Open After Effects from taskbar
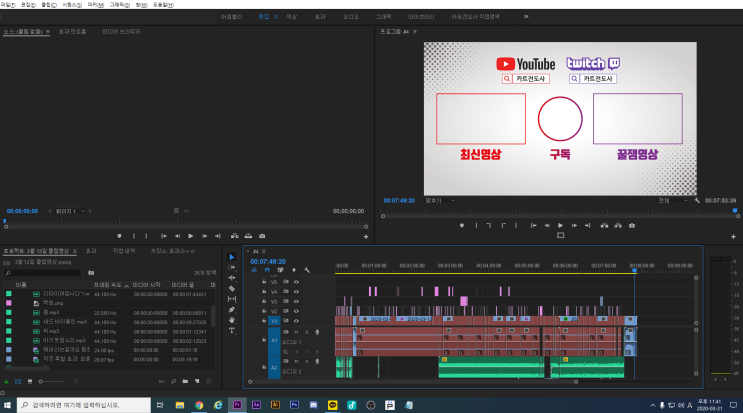This screenshot has height=413, width=743. (x=256, y=405)
